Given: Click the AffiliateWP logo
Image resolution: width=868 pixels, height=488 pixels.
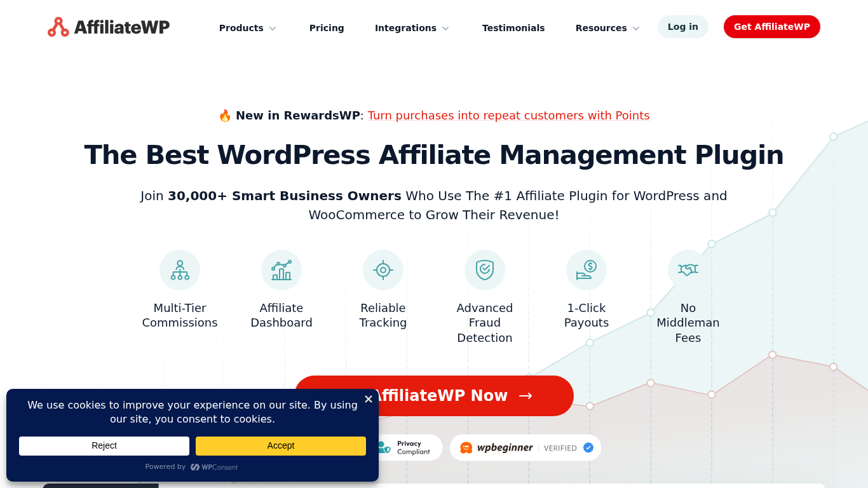Looking at the screenshot, I should [x=108, y=26].
